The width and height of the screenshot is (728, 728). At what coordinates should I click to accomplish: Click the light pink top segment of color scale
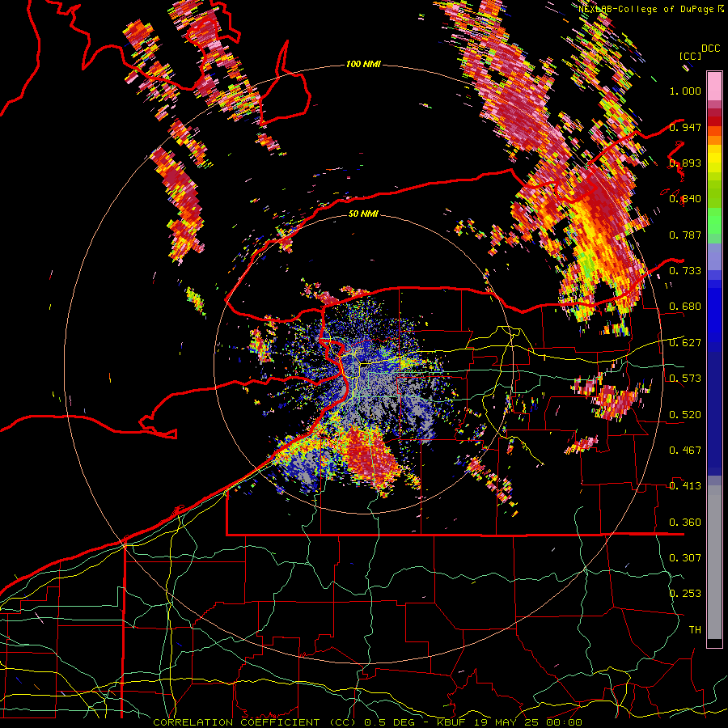pos(714,87)
